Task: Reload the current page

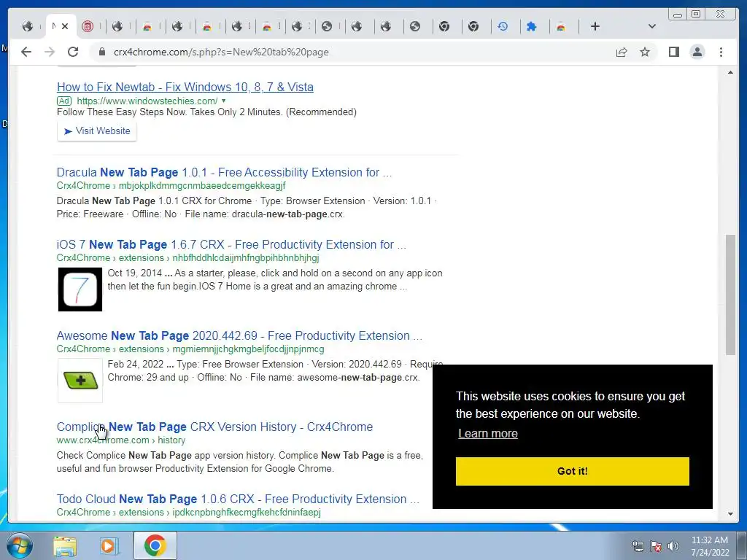Action: coord(73,52)
